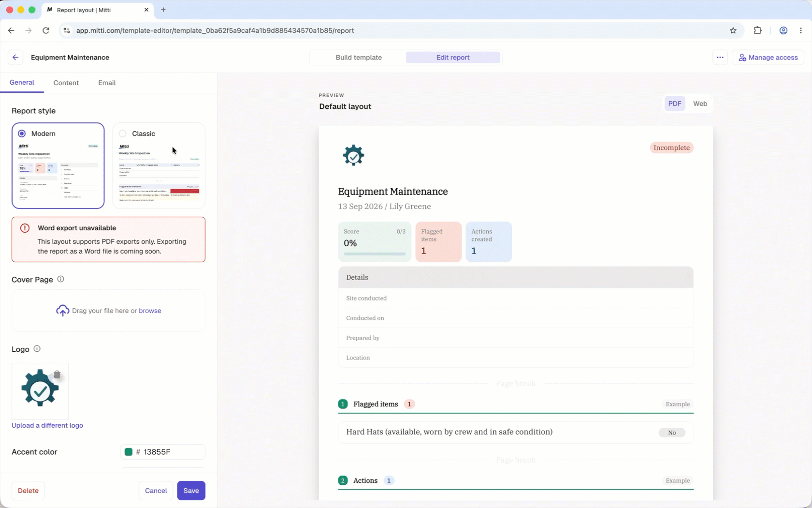Show Logo info tooltip icon
Image resolution: width=812 pixels, height=508 pixels.
coord(37,349)
